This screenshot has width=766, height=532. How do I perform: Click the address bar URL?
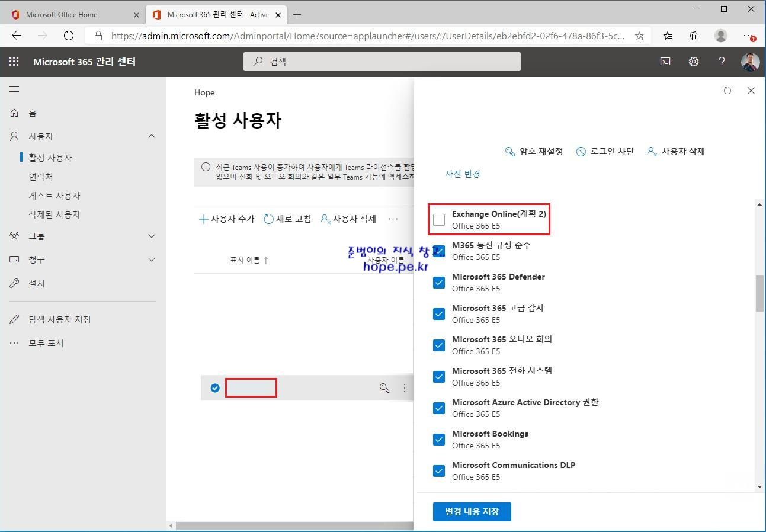[x=367, y=36]
